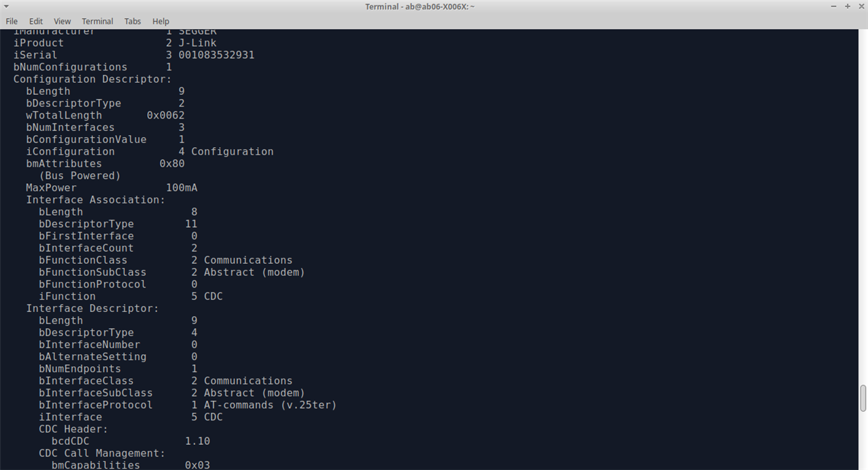Open the File menu

pyautogui.click(x=12, y=21)
